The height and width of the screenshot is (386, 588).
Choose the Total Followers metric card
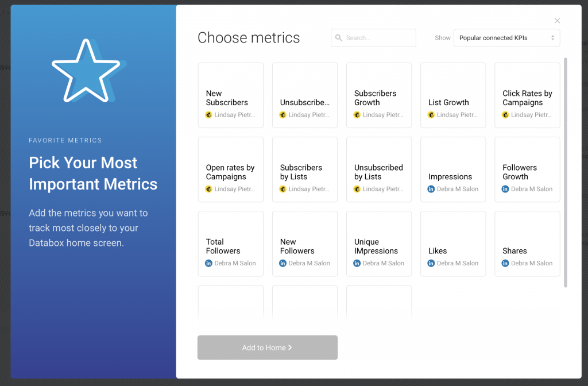pos(231,244)
